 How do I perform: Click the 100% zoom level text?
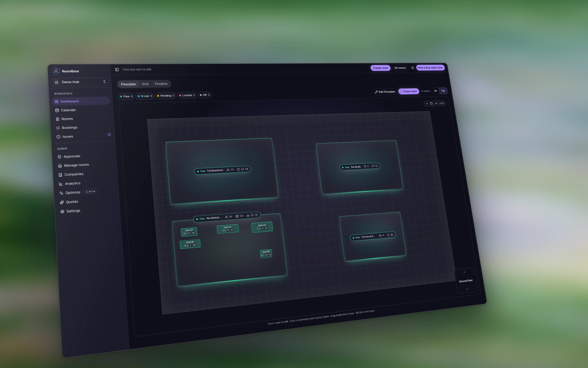(x=442, y=103)
